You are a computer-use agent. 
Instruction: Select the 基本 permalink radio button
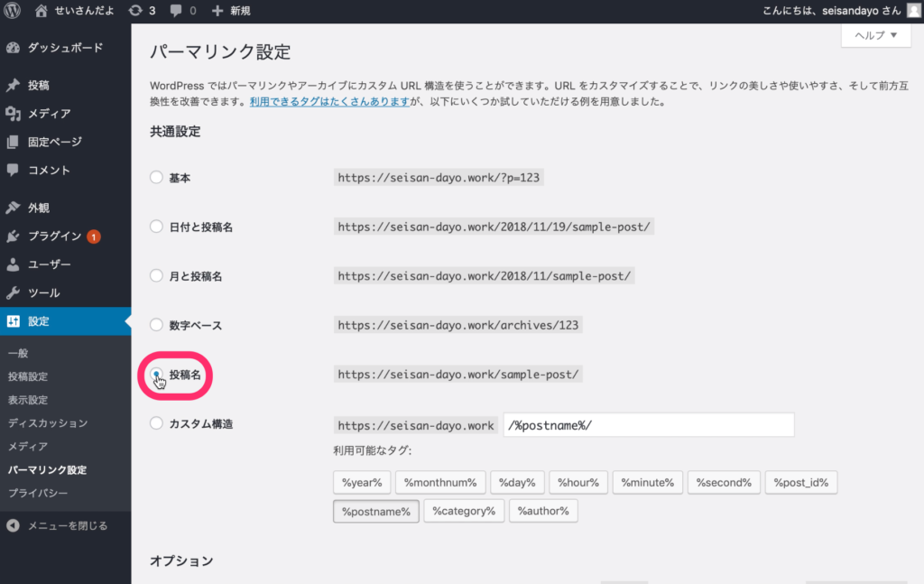point(157,178)
